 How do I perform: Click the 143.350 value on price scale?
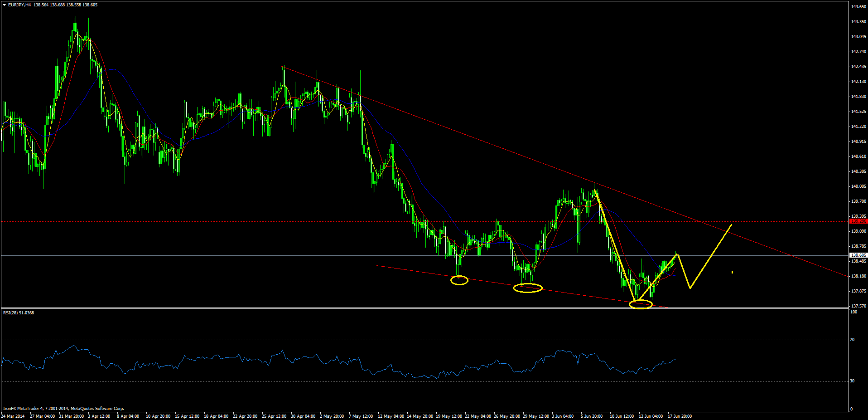(858, 22)
